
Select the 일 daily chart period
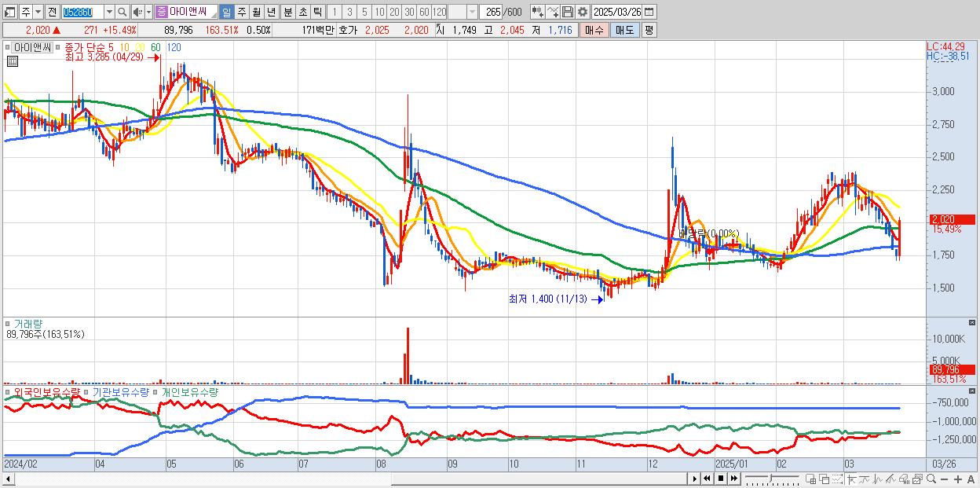(226, 12)
